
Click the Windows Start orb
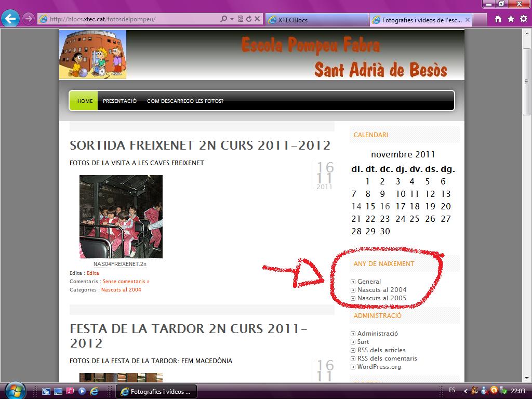click(x=15, y=390)
